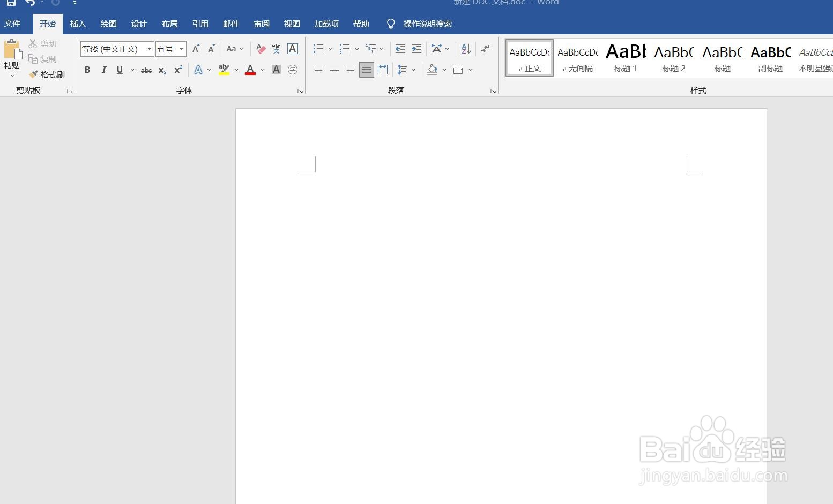The image size is (833, 504).
Task: Expand the paste options arrow
Action: pyautogui.click(x=12, y=76)
